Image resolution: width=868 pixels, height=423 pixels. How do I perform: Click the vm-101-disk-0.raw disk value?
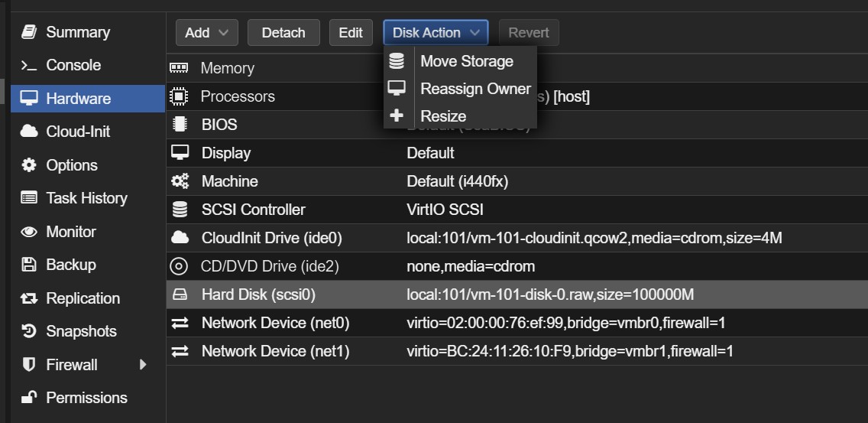point(550,294)
